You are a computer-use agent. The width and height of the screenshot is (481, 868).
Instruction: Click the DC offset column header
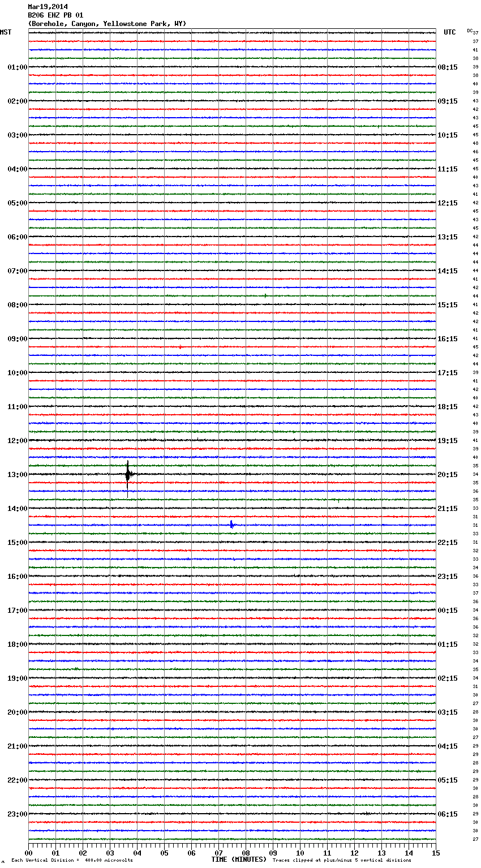click(470, 31)
